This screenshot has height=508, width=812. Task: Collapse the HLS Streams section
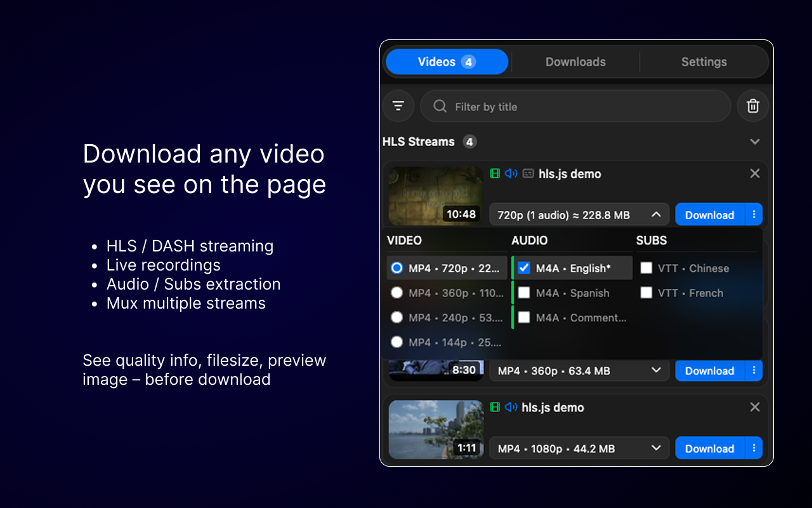pos(754,142)
